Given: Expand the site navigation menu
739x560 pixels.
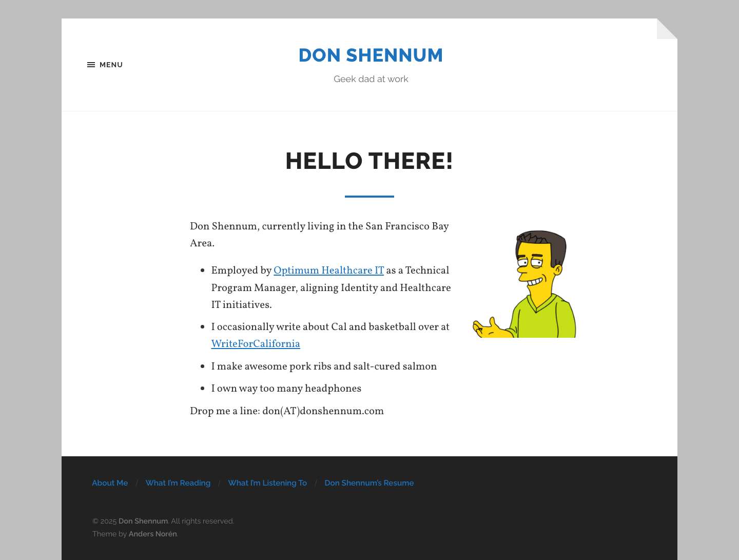Looking at the screenshot, I should tap(105, 65).
